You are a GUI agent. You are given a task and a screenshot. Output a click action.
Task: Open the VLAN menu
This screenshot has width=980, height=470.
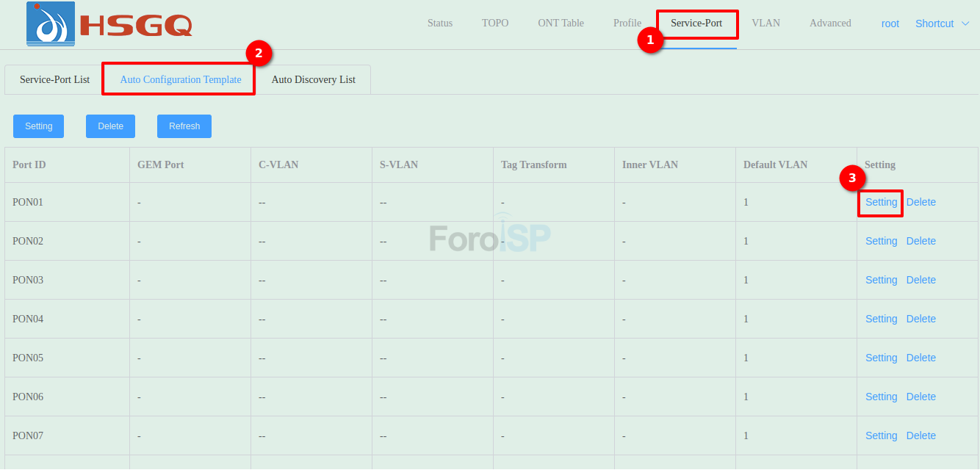765,23
